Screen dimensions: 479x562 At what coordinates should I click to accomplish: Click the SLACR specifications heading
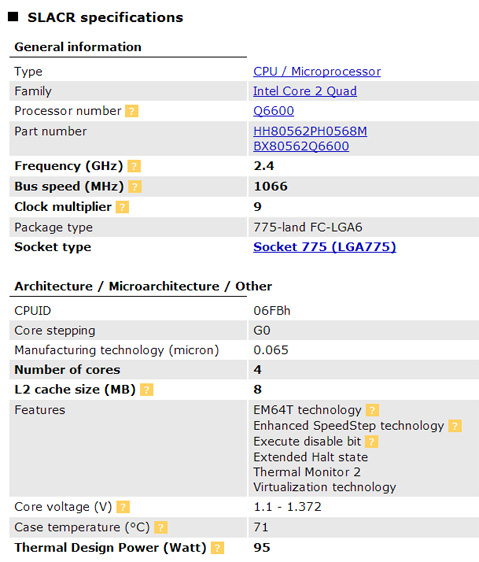(105, 18)
